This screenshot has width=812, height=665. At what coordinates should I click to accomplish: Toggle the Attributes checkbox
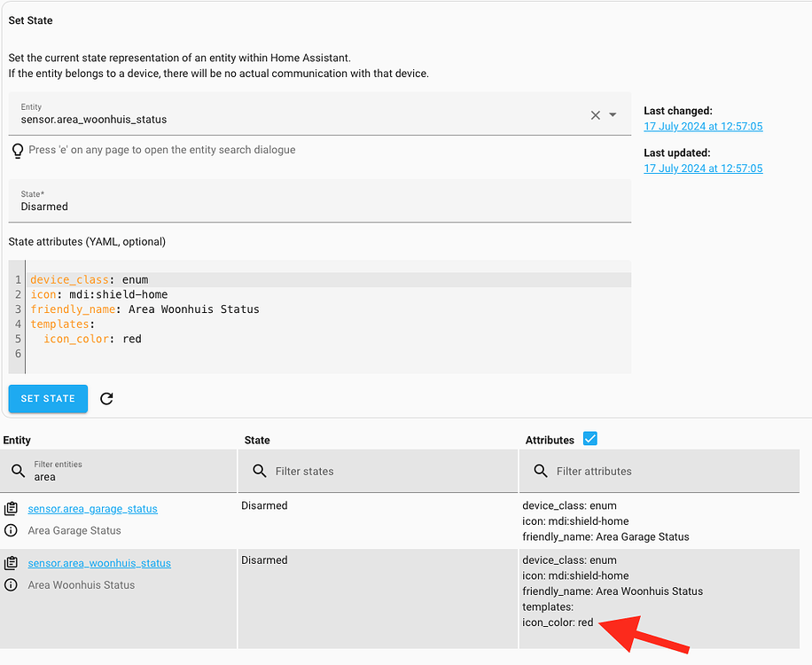pos(590,439)
